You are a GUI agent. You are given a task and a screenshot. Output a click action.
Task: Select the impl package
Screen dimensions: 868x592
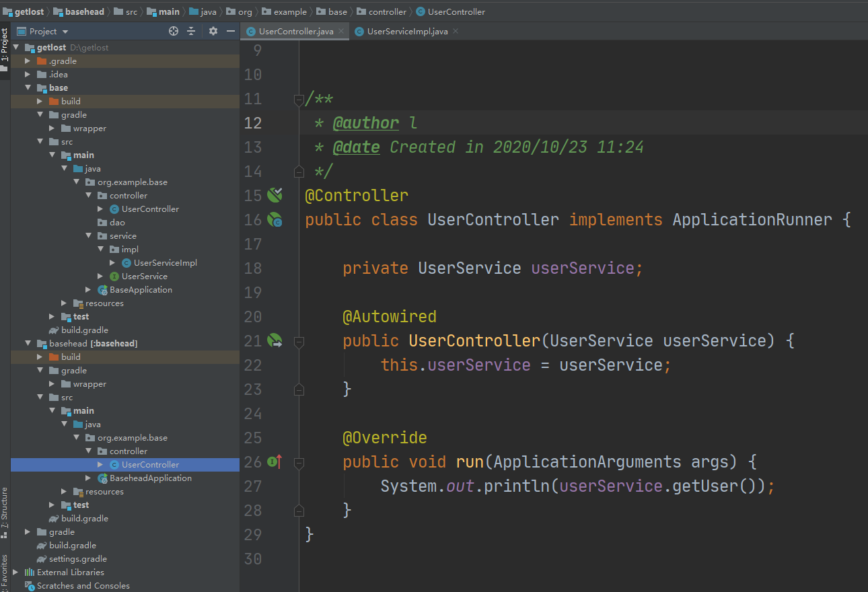pos(130,250)
